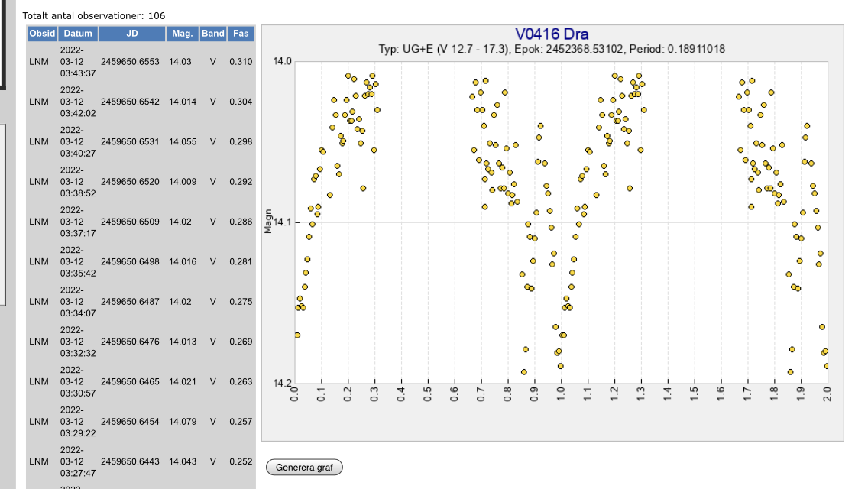
Task: Select the date cell ending 03:27:47
Action: click(78, 461)
